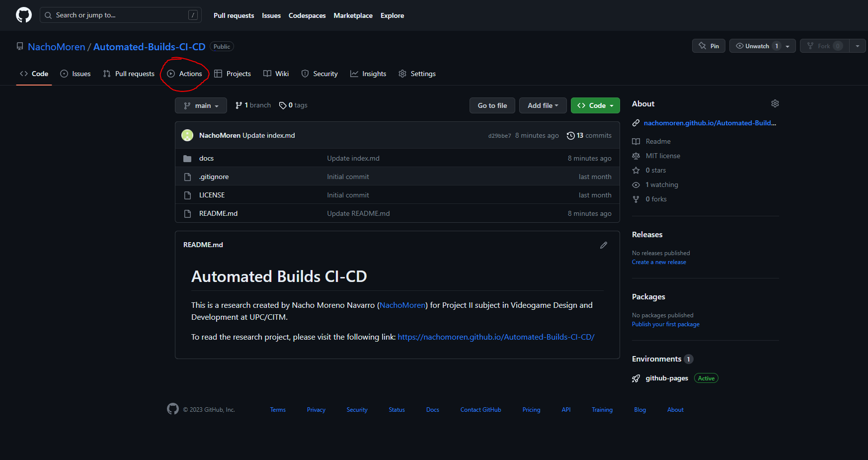Image resolution: width=868 pixels, height=460 pixels.
Task: Open About settings gear icon
Action: pyautogui.click(x=775, y=103)
